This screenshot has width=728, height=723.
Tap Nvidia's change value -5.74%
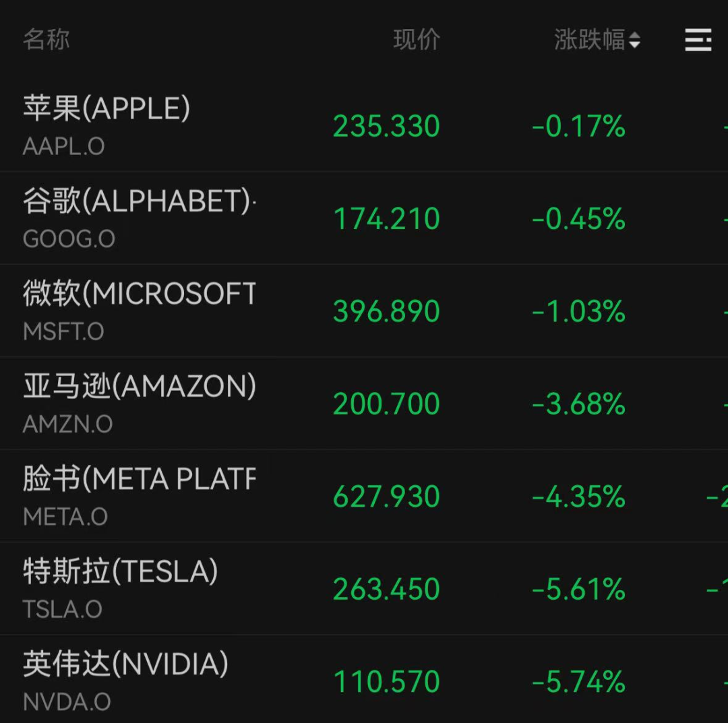pos(578,683)
